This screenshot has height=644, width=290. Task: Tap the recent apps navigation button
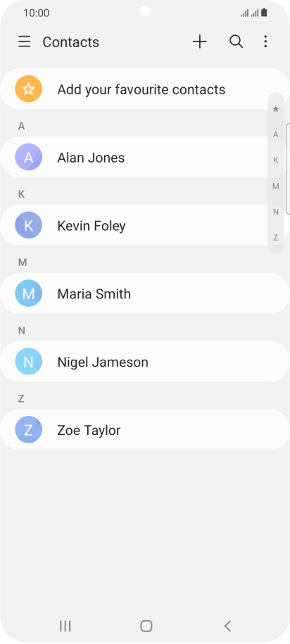(65, 626)
